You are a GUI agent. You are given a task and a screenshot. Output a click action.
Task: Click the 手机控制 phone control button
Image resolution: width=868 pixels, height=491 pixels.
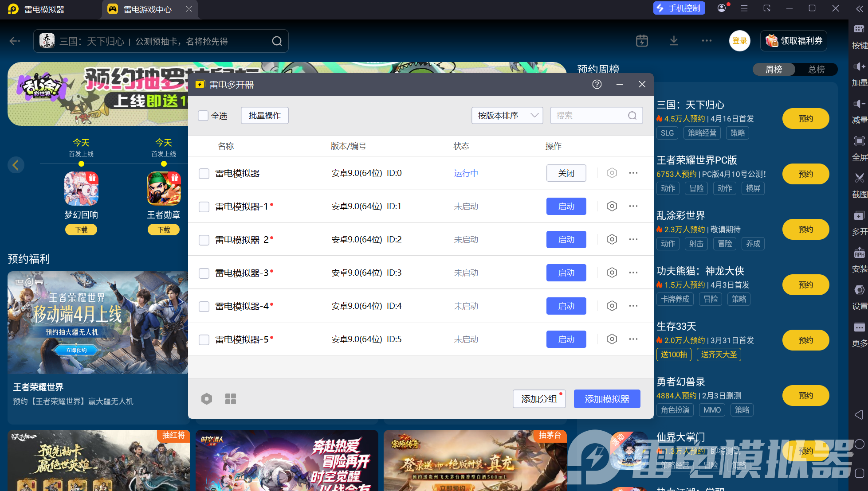(x=679, y=8)
